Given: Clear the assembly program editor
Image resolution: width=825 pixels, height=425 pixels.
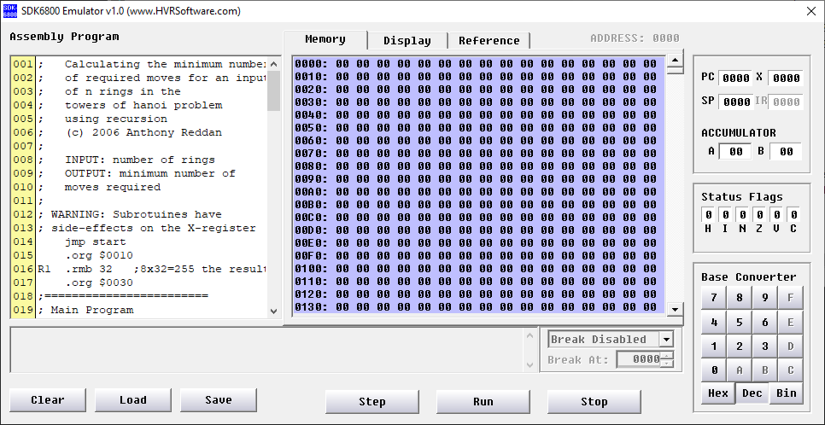Looking at the screenshot, I should 47,400.
